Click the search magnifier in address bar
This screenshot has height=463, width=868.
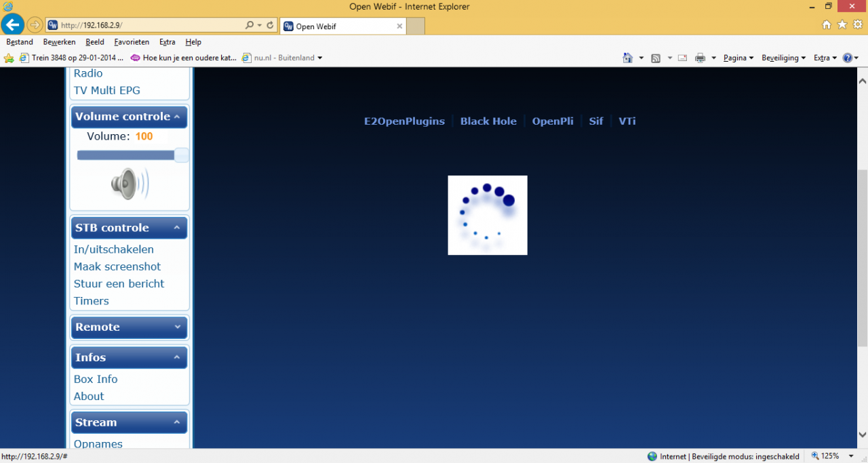(x=250, y=25)
